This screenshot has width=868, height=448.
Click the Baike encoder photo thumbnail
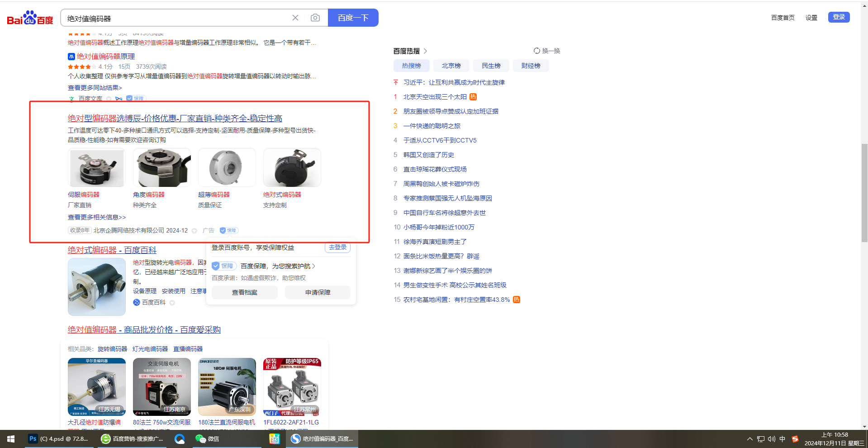[x=97, y=287]
